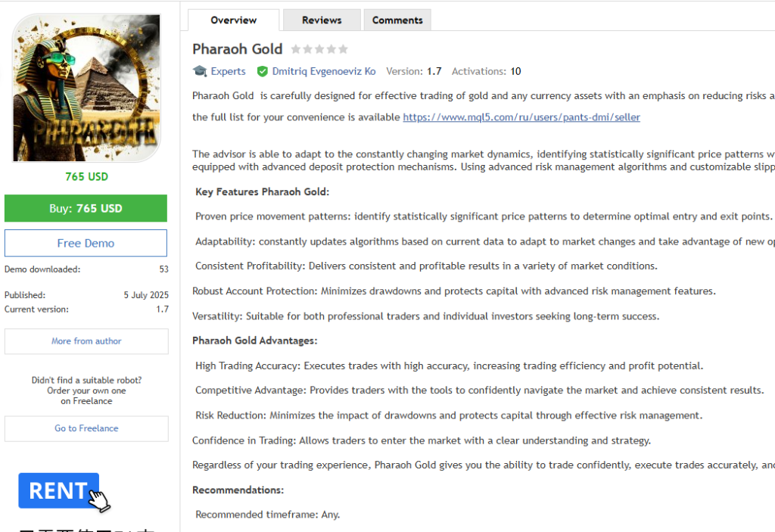775x532 pixels.
Task: Open More from author
Action: pyautogui.click(x=86, y=341)
